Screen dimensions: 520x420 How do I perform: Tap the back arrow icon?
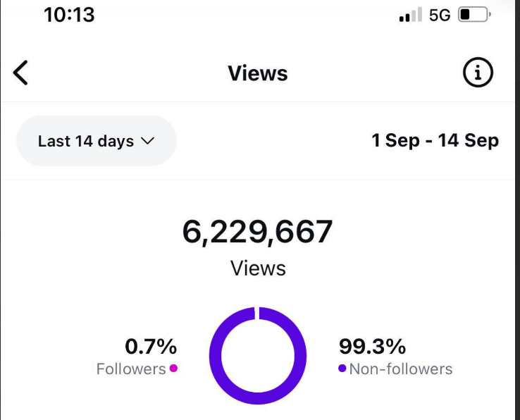coord(21,73)
